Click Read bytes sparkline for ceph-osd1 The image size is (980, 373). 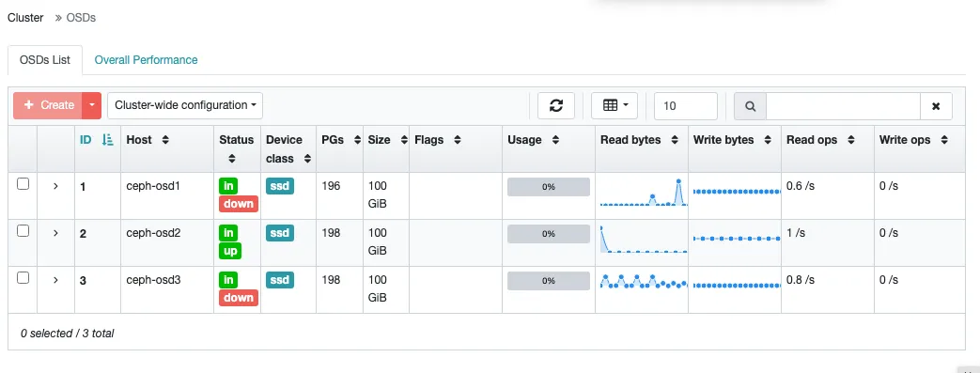coord(643,193)
